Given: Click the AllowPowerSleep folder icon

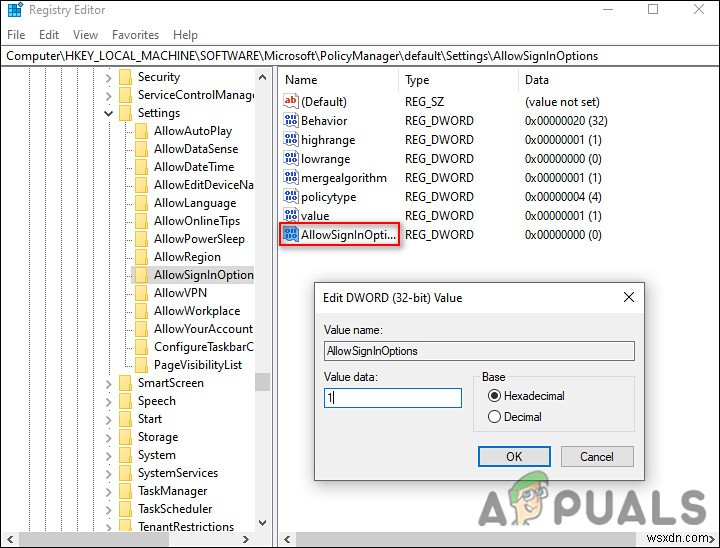Looking at the screenshot, I should pyautogui.click(x=141, y=239).
